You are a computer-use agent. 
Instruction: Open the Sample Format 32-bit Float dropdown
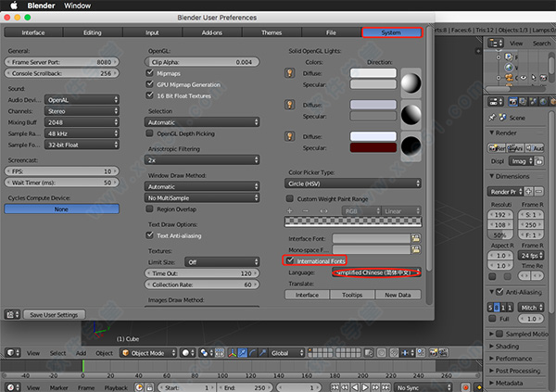pos(82,145)
